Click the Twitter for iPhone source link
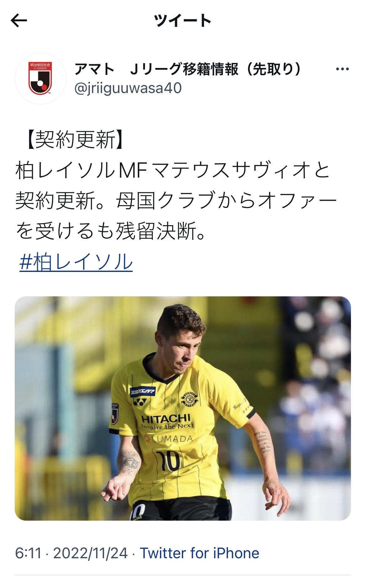This screenshot has width=366, height=588. 199,553
